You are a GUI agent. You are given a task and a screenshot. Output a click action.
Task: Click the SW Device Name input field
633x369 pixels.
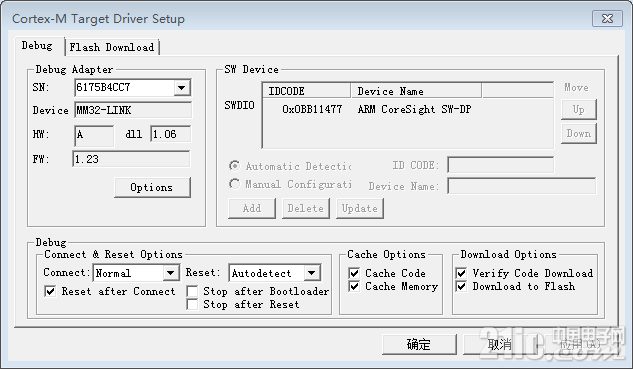tap(521, 186)
